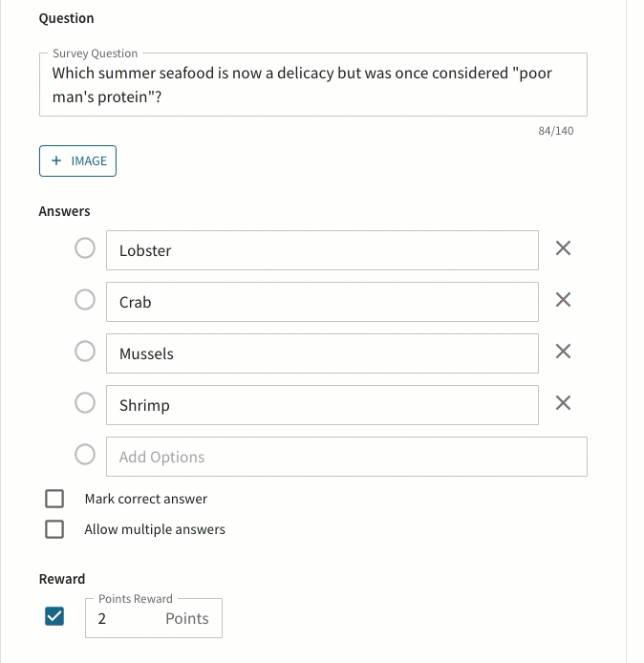Select the Lobster radio button
Viewport: 644px width, 663px height.
85,248
